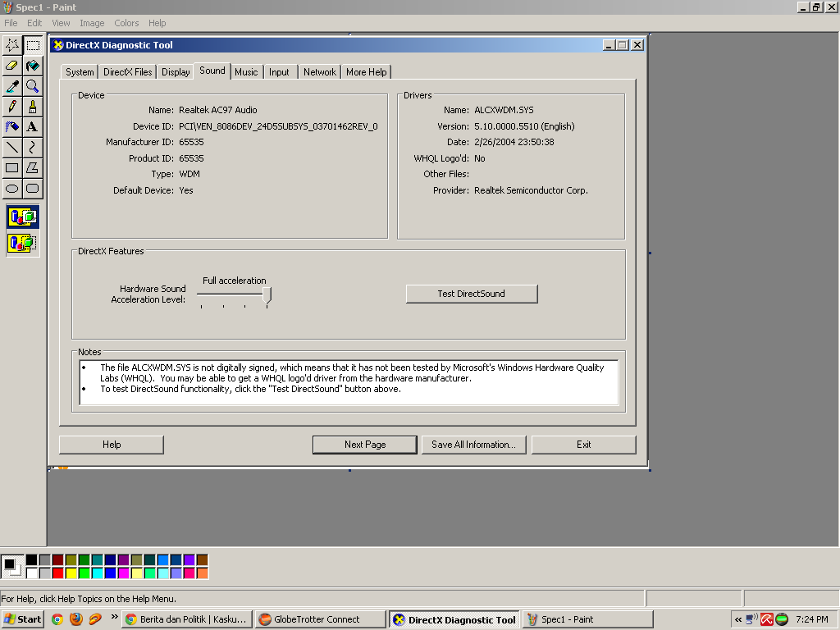Pick the bright blue color swatch

[111, 573]
